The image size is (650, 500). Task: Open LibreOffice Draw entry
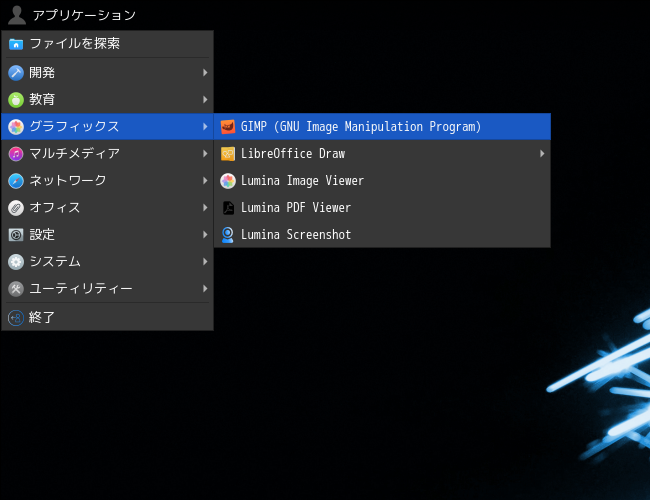(x=382, y=154)
